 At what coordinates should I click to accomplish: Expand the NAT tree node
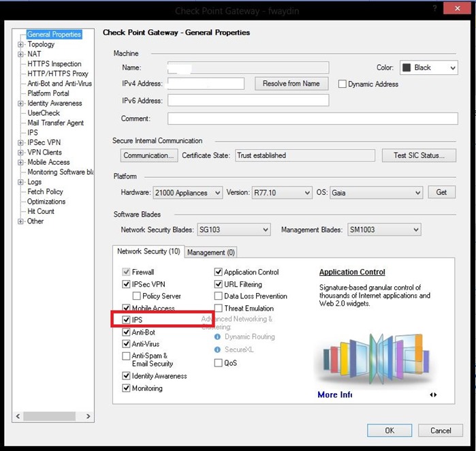pos(20,54)
